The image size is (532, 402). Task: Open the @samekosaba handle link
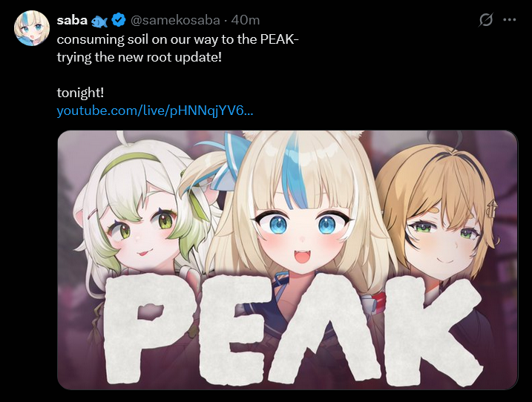(x=175, y=20)
